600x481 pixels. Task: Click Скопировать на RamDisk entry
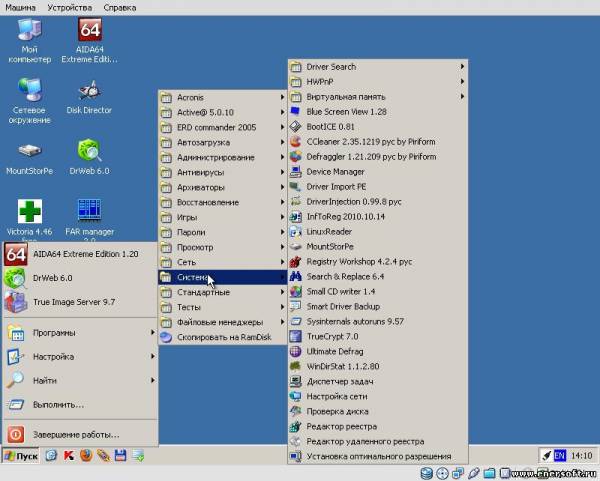click(223, 337)
